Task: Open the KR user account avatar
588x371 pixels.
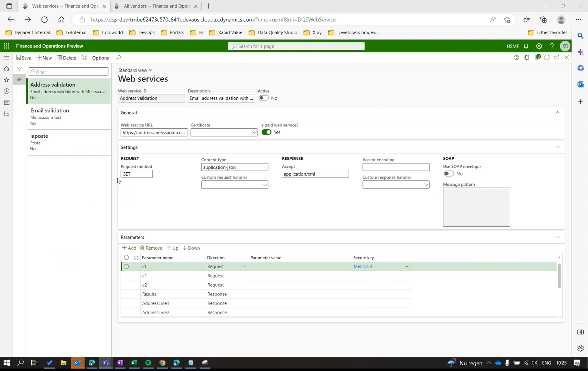Action: pyautogui.click(x=565, y=46)
